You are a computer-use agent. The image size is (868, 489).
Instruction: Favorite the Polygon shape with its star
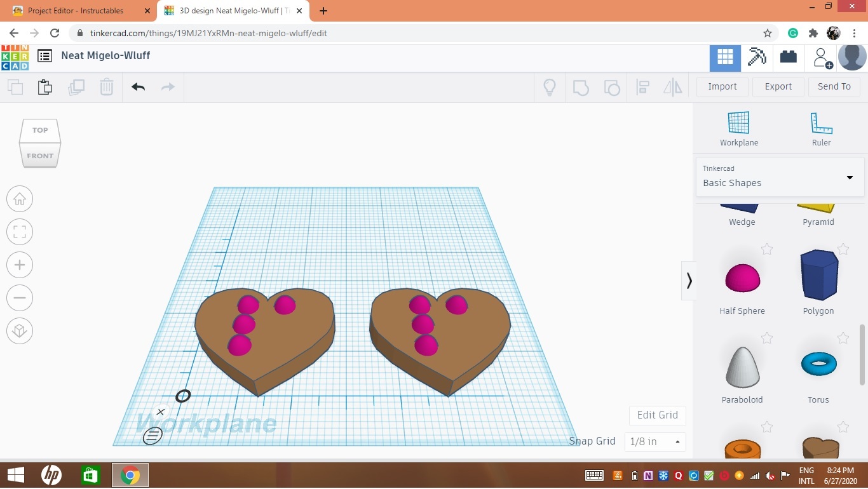click(844, 249)
